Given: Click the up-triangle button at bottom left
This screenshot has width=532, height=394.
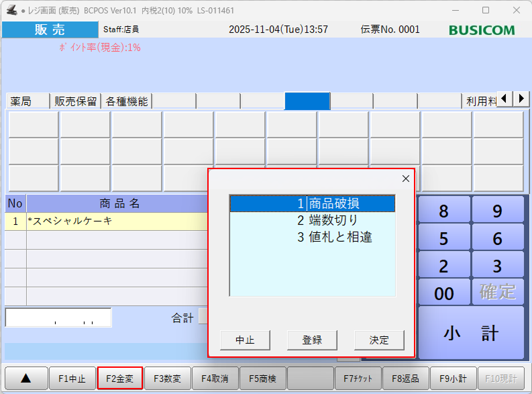Looking at the screenshot, I should click(x=25, y=379).
